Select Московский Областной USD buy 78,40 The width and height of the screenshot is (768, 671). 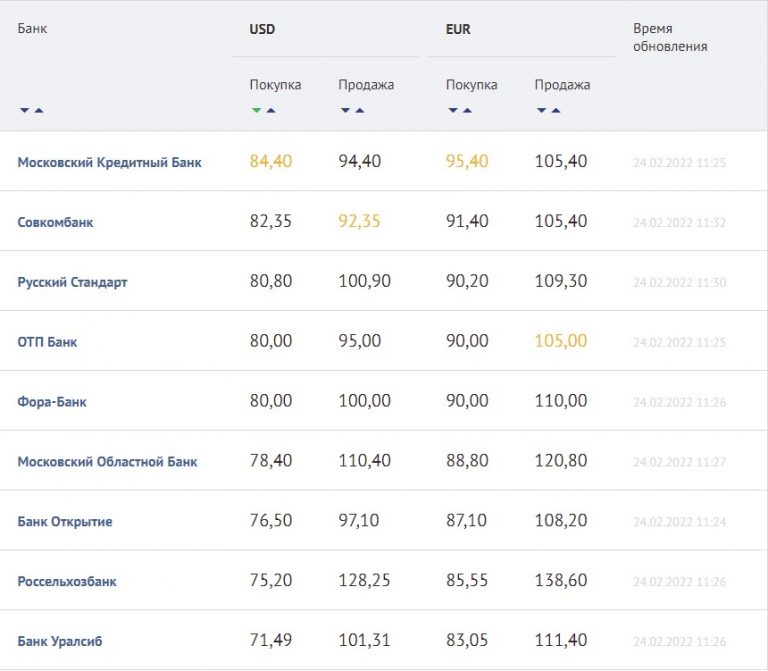[271, 460]
